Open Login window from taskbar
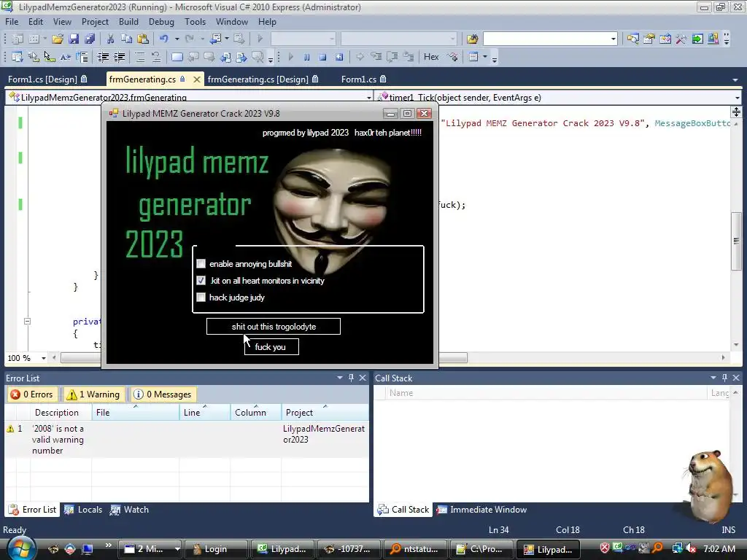 [x=215, y=549]
